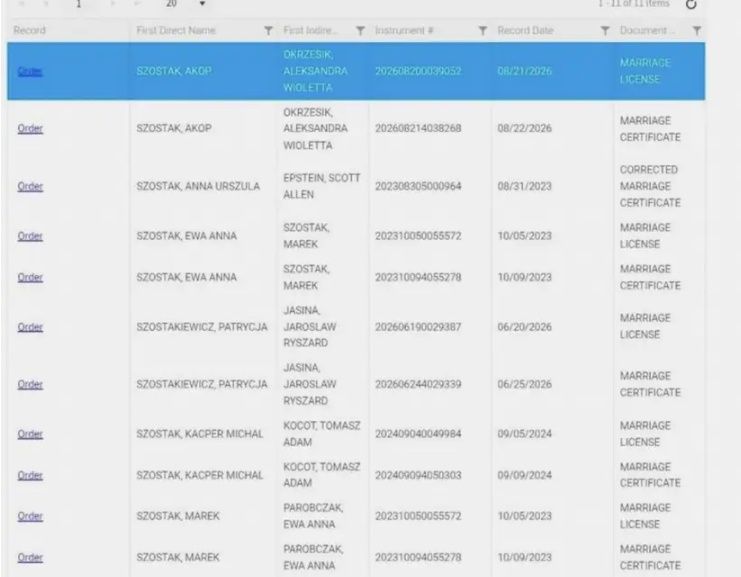Open filter for Record Date column
This screenshot has width=741, height=577.
point(604,31)
